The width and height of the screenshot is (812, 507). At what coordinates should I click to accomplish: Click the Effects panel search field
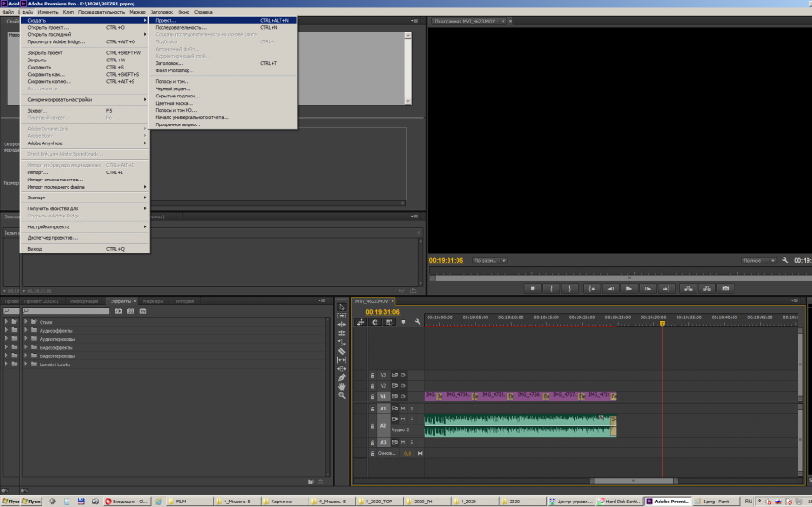(65, 310)
